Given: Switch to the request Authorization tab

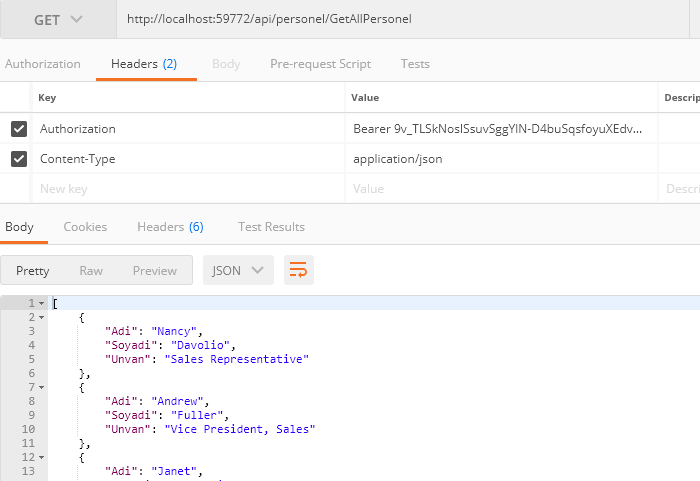Looking at the screenshot, I should tap(43, 64).
